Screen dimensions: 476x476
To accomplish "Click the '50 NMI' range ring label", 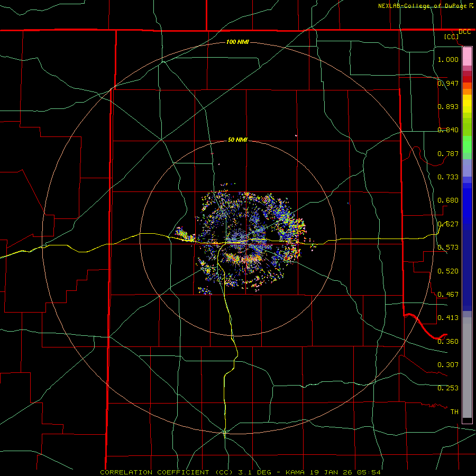I will pos(237,140).
